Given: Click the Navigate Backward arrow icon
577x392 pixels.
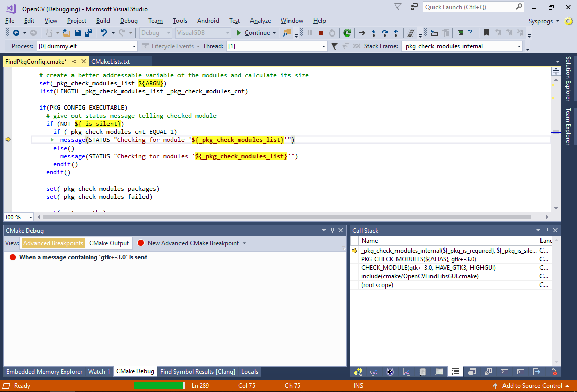Looking at the screenshot, I should tap(16, 33).
